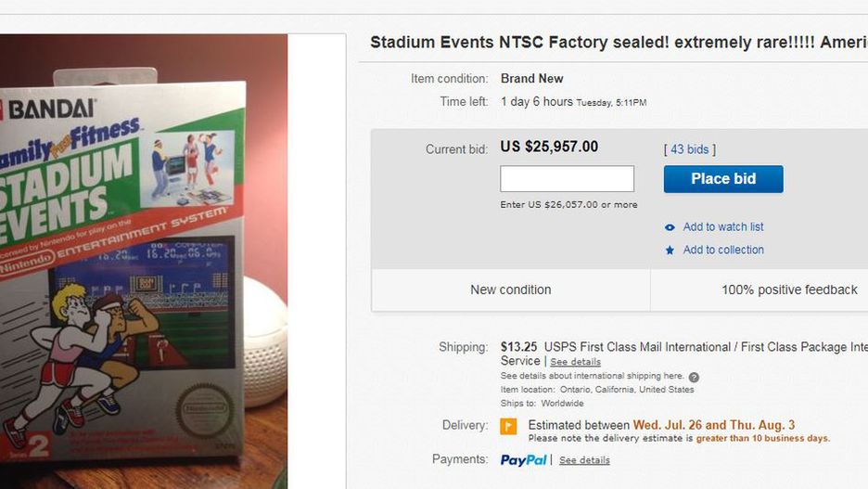The height and width of the screenshot is (489, 868).
Task: Click the eye icon beside watch list
Action: 670,227
